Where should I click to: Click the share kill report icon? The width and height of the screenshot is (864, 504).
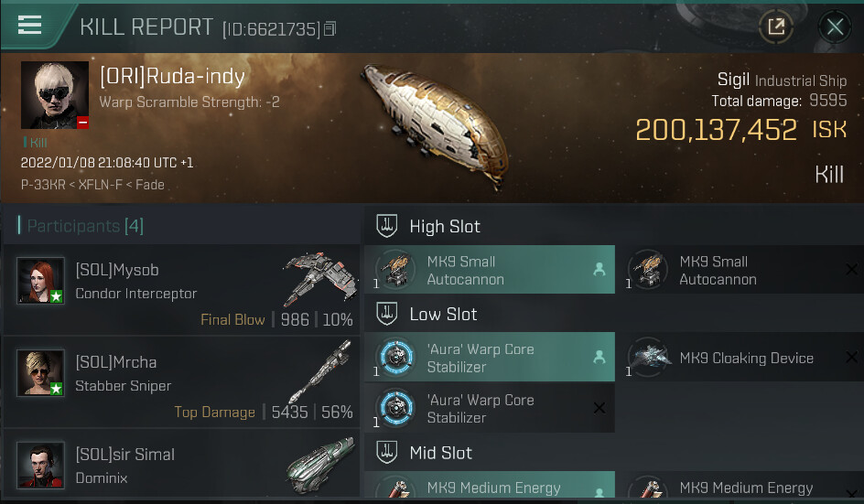coord(776,27)
